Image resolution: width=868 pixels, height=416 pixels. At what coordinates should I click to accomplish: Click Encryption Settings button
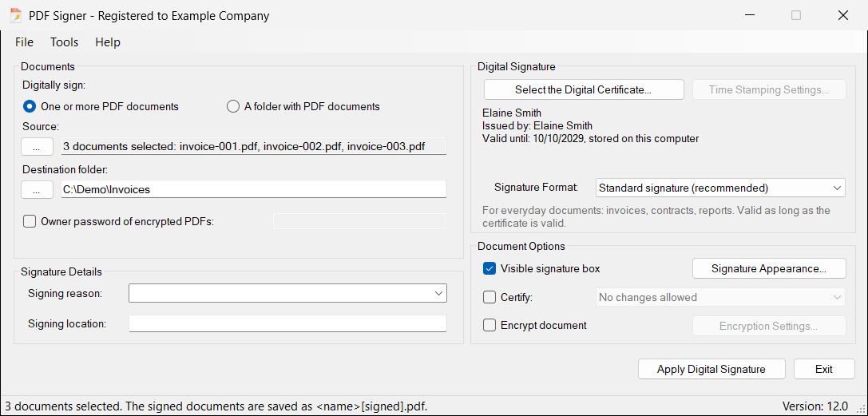tap(769, 326)
